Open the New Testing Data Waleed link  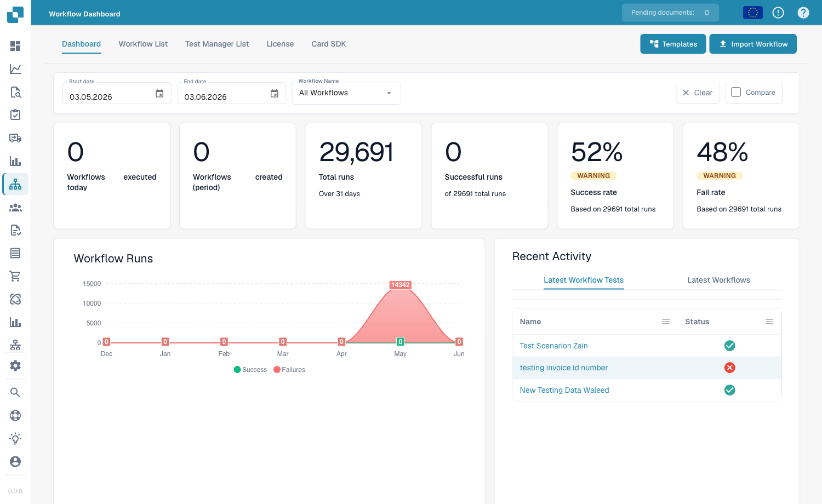point(564,390)
